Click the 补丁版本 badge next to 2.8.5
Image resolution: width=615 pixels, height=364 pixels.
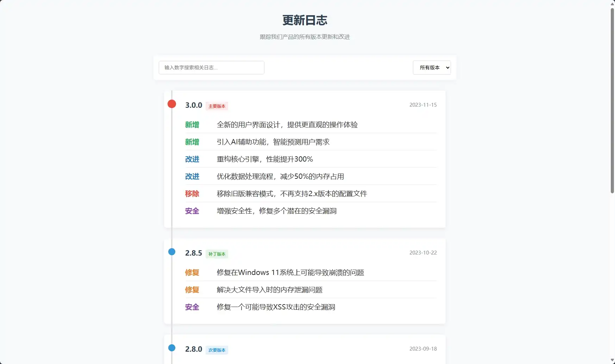pyautogui.click(x=217, y=254)
